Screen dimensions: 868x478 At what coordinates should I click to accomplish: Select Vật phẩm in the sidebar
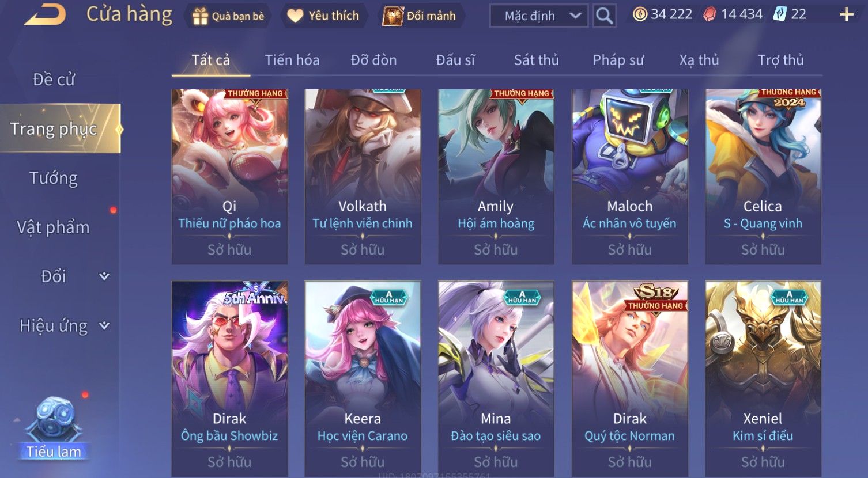tap(54, 227)
